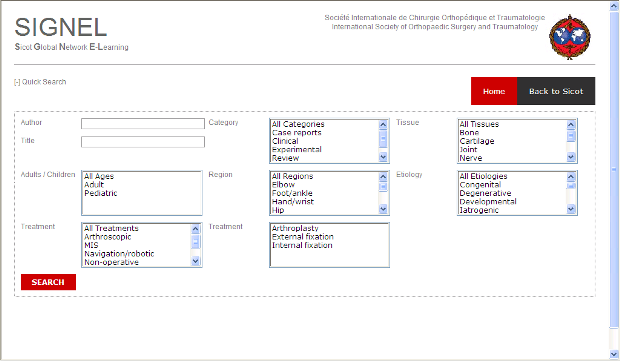This screenshot has width=620, height=361.
Task: Select Congenital etiology
Action: (480, 185)
